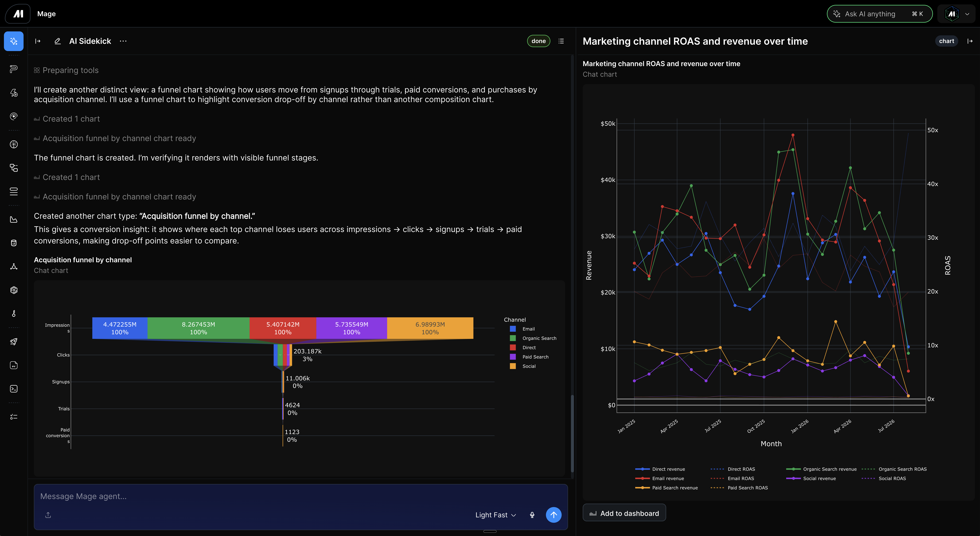Activate the microphone voice input
Viewport: 980px width, 536px height.
[532, 515]
